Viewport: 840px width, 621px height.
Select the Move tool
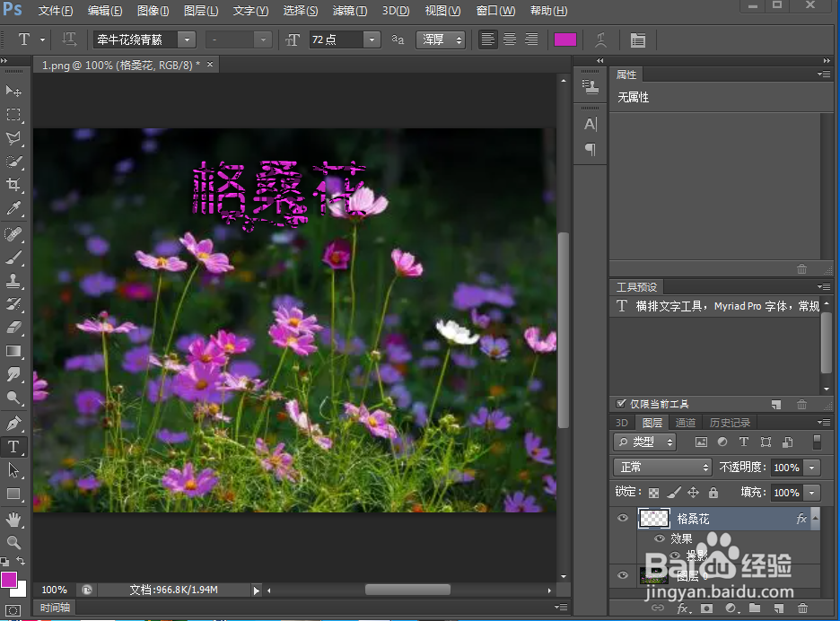point(13,92)
